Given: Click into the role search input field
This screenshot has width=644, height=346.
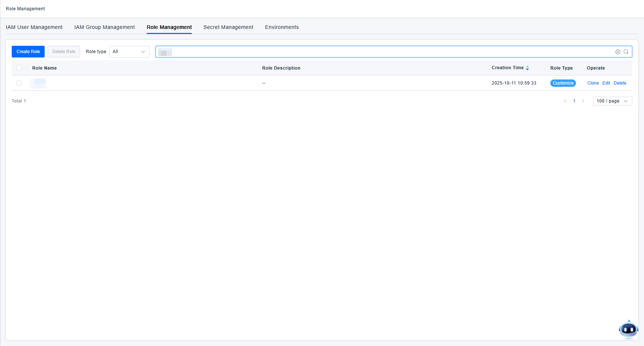Looking at the screenshot, I should (x=384, y=52).
